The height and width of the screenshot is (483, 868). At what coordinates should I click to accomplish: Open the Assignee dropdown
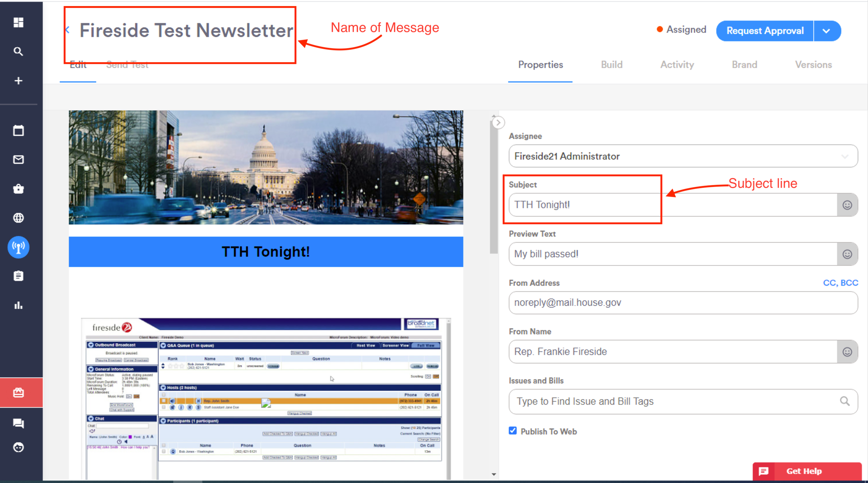(683, 156)
